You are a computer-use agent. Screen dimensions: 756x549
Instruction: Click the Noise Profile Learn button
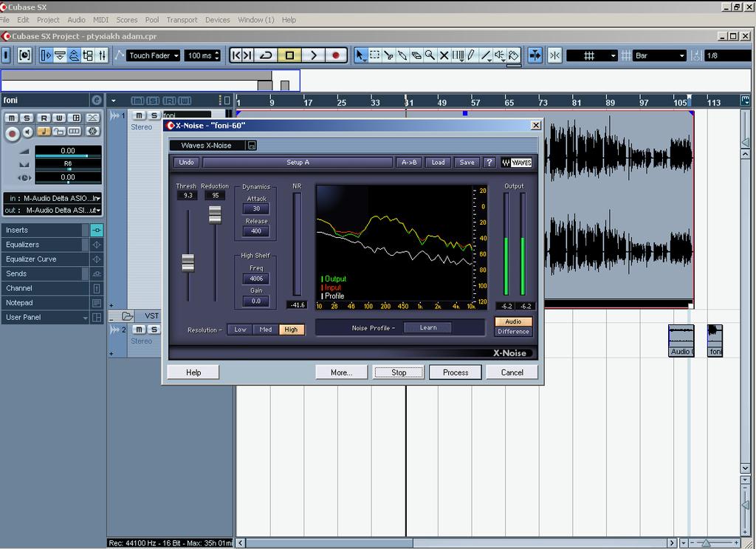pyautogui.click(x=427, y=327)
